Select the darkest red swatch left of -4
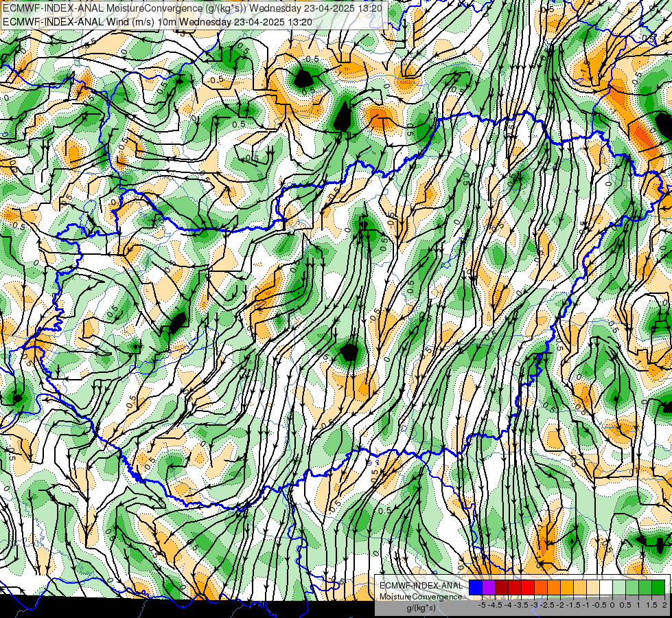The height and width of the screenshot is (618, 672). (502, 587)
